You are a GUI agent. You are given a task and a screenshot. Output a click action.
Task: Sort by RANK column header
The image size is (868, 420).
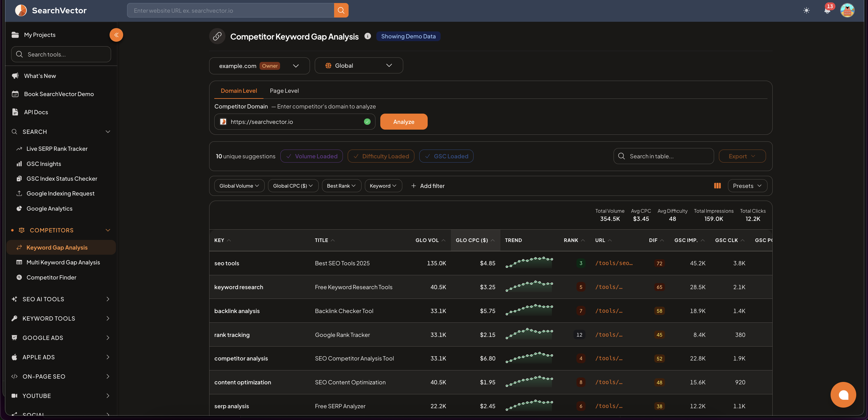coord(574,240)
